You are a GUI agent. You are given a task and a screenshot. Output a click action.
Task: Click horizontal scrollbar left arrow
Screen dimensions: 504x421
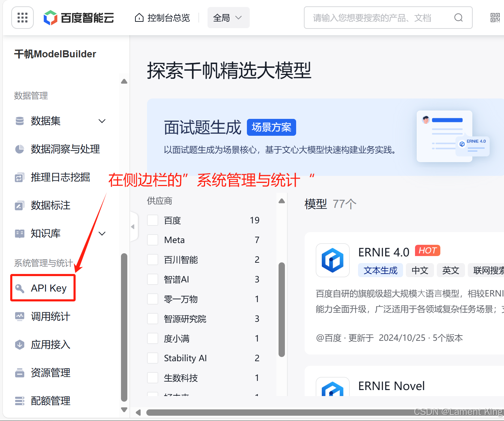[138, 412]
